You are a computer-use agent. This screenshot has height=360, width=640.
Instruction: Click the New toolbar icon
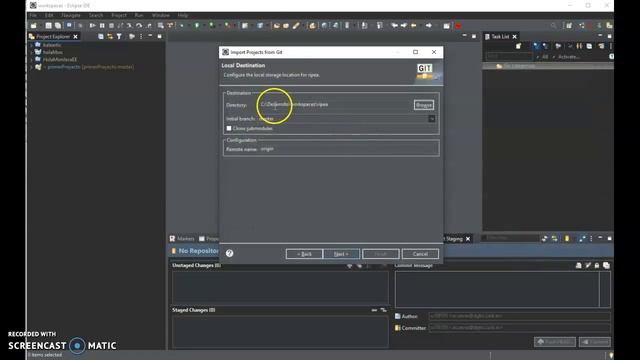[33, 25]
